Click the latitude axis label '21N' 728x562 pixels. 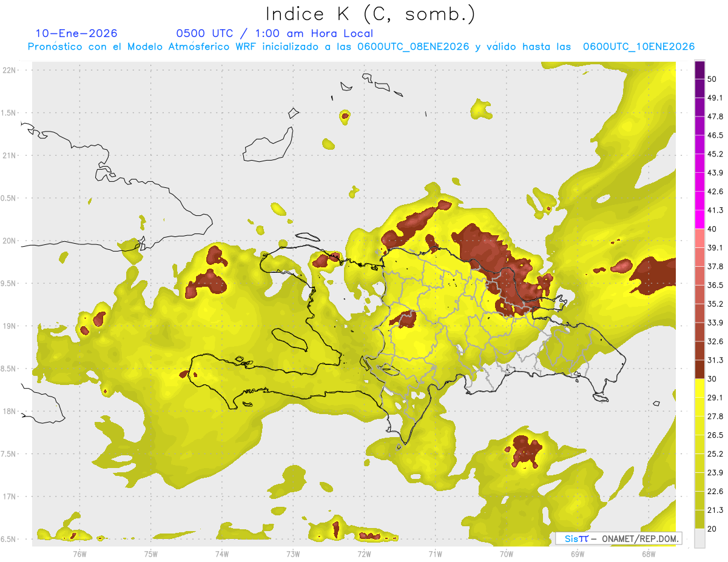click(10, 155)
